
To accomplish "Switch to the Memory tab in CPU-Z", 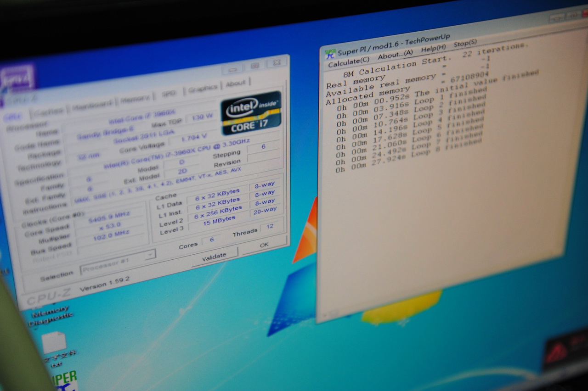I will coord(135,99).
